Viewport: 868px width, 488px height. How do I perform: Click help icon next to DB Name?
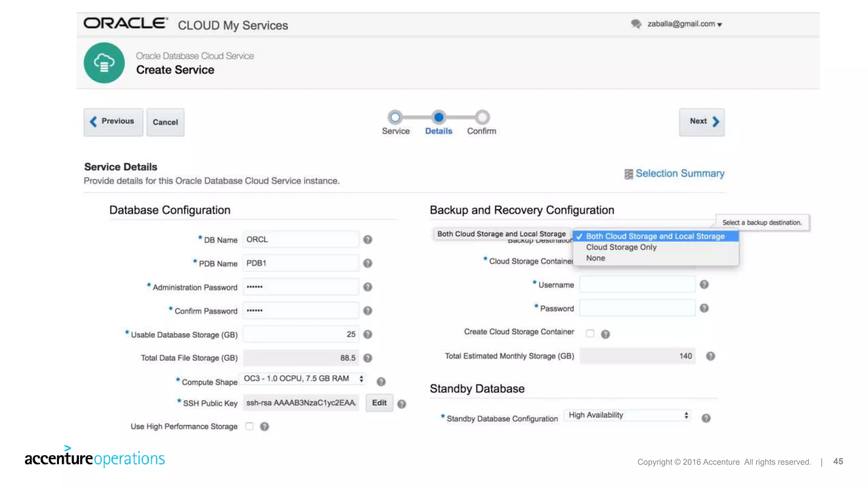tap(367, 240)
